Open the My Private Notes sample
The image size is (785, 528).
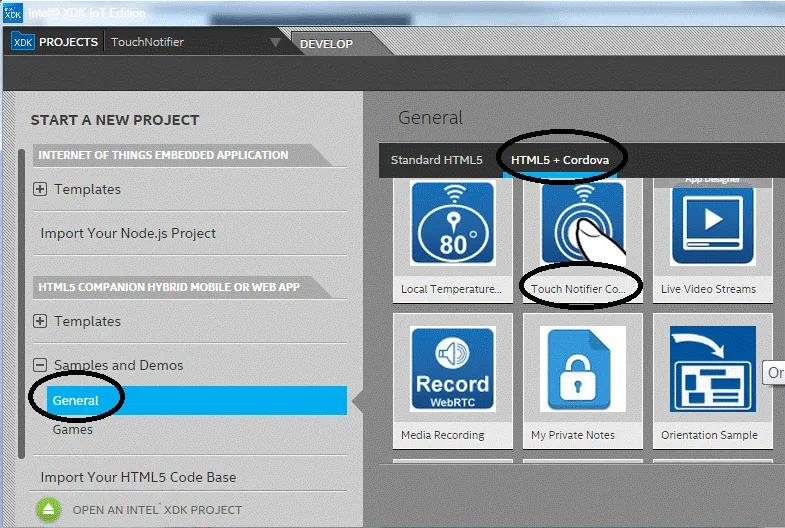(x=582, y=369)
